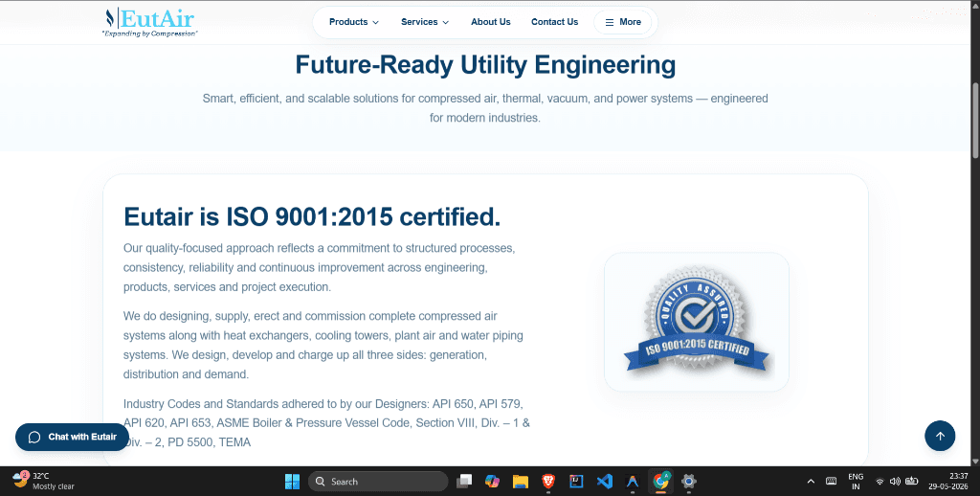The height and width of the screenshot is (496, 980).
Task: Open the More hamburger menu
Action: click(x=622, y=22)
